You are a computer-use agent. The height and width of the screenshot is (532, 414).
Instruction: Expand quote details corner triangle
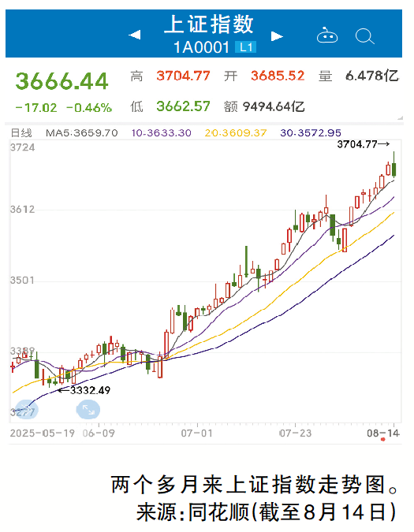(400, 117)
